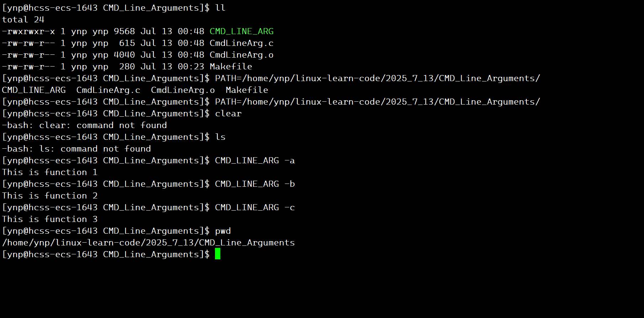Click the 'This is function 3' output
Image resolution: width=644 pixels, height=318 pixels.
pos(50,219)
